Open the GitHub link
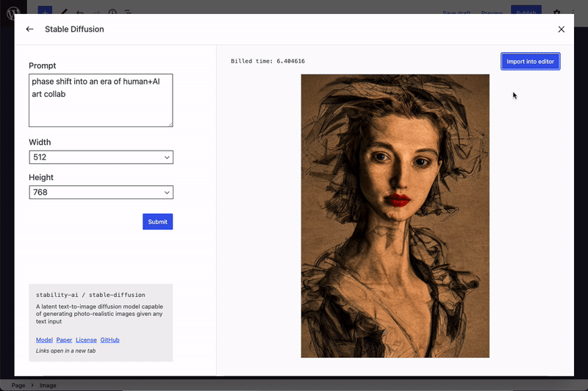 pos(110,340)
